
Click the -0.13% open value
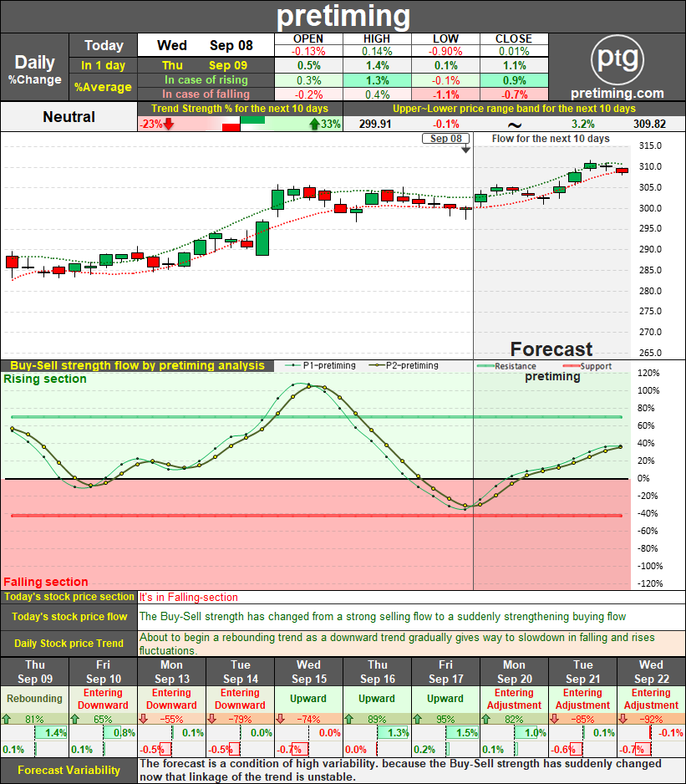pos(308,51)
